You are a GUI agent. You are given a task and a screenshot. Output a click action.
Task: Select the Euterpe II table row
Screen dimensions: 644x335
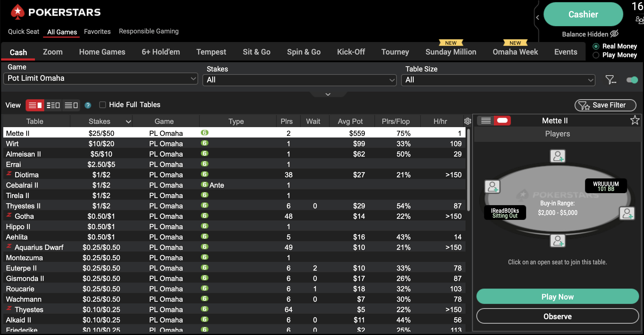point(234,268)
